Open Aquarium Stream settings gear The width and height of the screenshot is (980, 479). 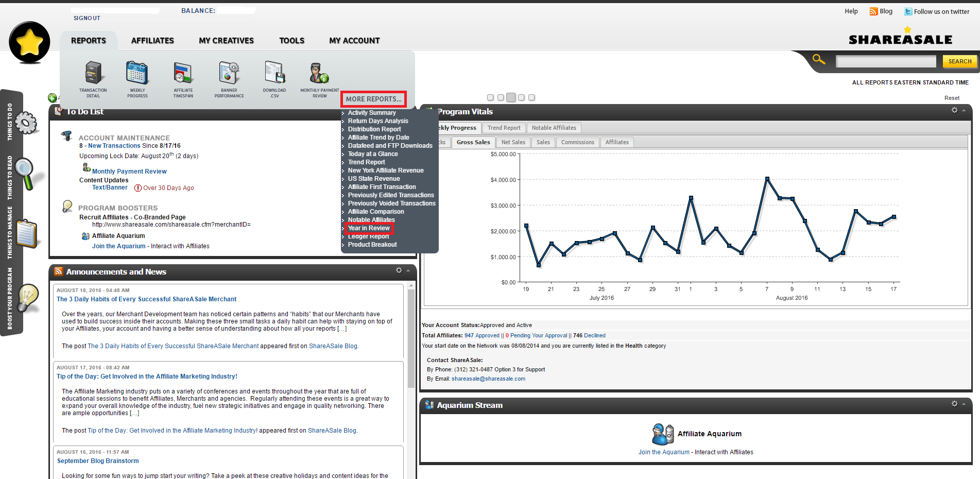point(954,404)
